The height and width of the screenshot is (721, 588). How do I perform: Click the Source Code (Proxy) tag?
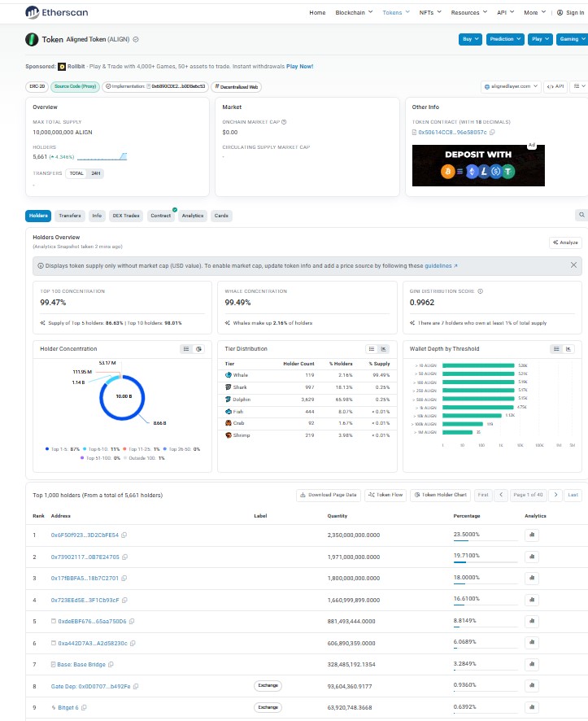coord(75,86)
